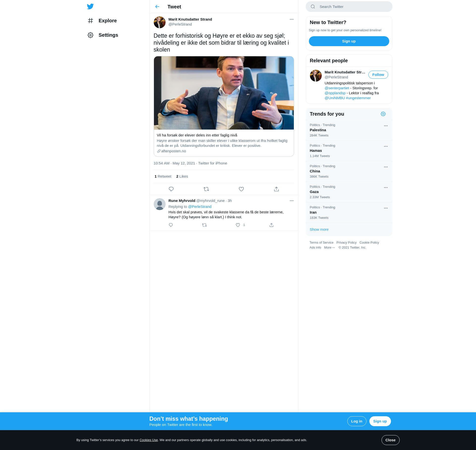Image resolution: width=476 pixels, height=450 pixels.
Task: Reply to the main tweet
Action: [x=171, y=189]
